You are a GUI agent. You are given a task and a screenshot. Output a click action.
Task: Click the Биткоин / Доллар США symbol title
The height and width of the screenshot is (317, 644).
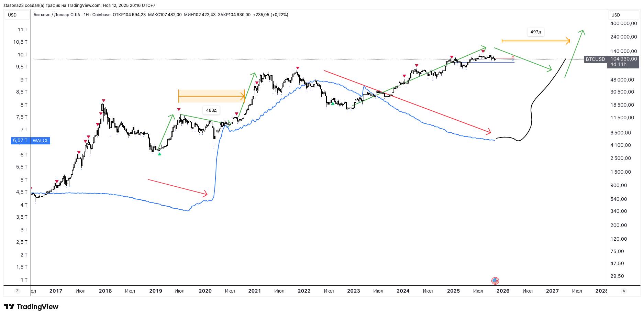point(57,15)
